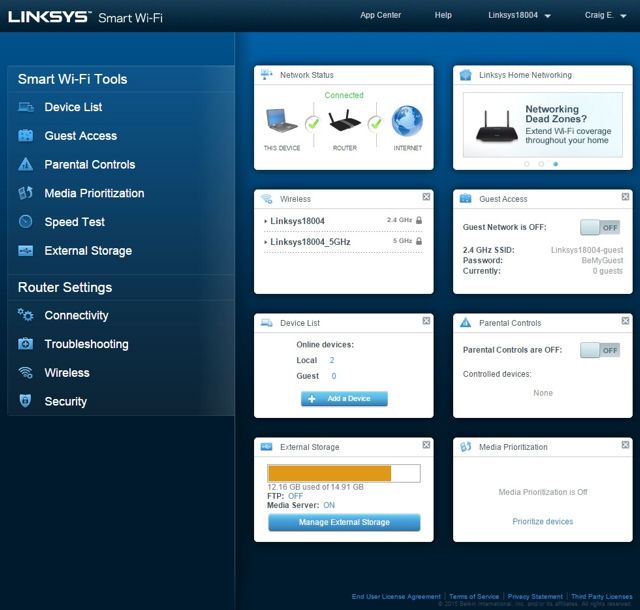
Task: Click the Parental Controls widget header icon
Action: 466,323
